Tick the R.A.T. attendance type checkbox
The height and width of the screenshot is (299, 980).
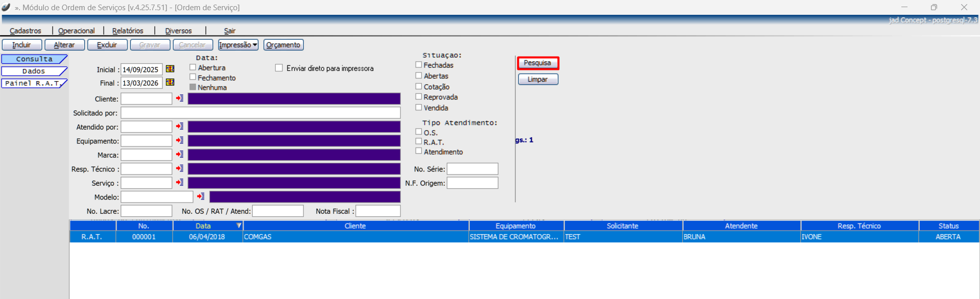(x=419, y=141)
